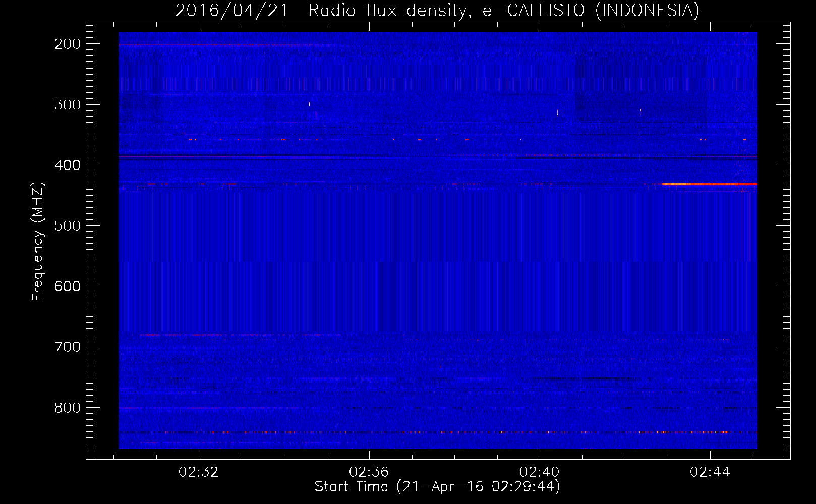Click the 800 frequency tick label
Image resolution: width=816 pixels, height=504 pixels.
tap(68, 407)
